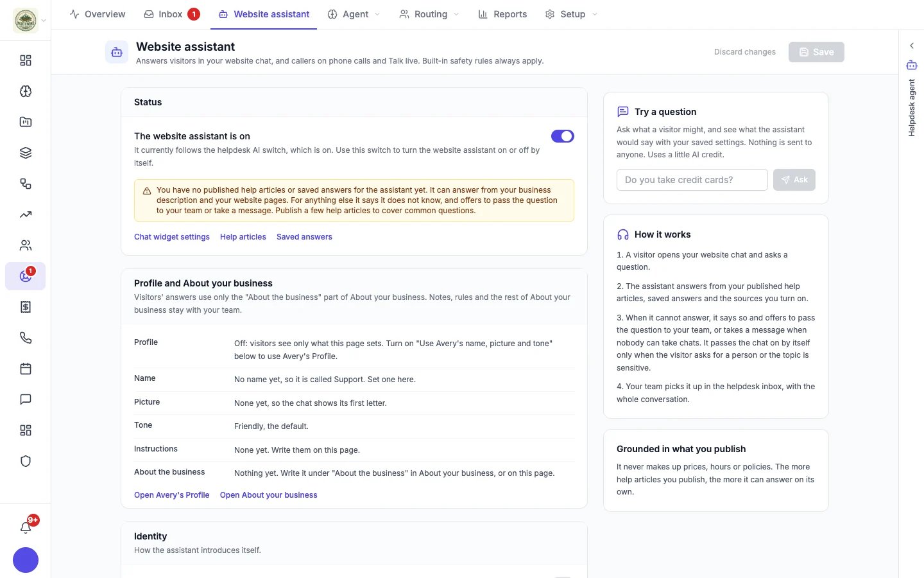Click Discard changes

pyautogui.click(x=745, y=52)
